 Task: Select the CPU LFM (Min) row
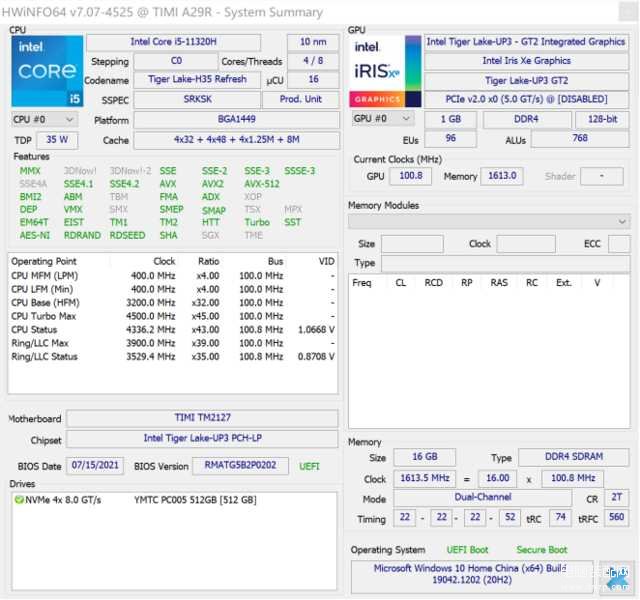click(173, 289)
